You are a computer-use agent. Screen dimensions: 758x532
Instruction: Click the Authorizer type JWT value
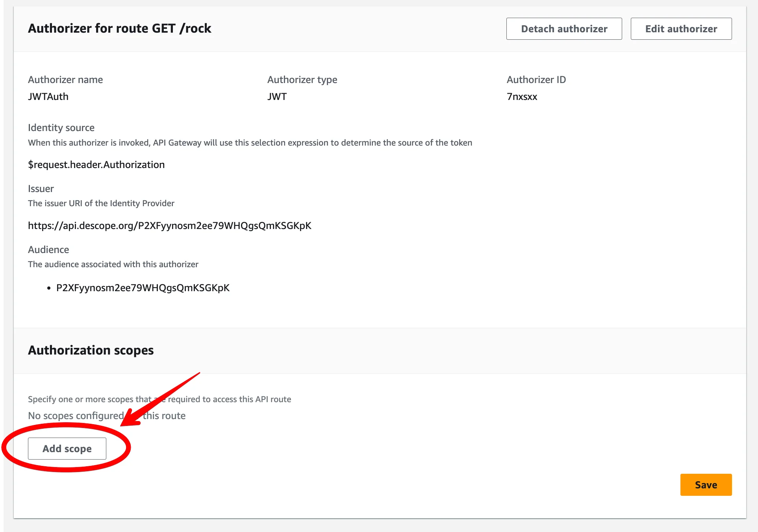click(277, 96)
